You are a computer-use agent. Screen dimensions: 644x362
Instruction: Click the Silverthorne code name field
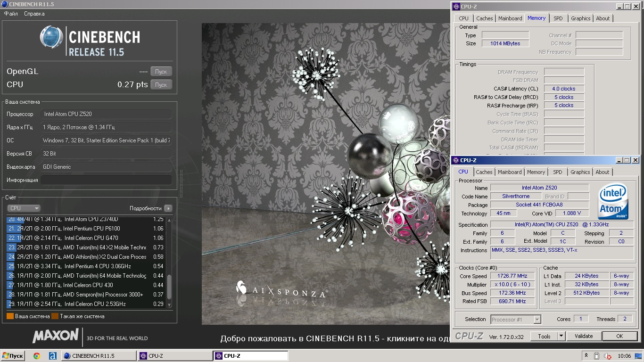pyautogui.click(x=516, y=196)
